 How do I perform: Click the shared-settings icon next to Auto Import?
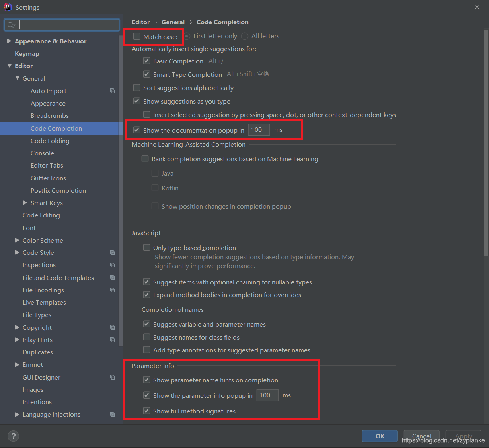pos(113,91)
